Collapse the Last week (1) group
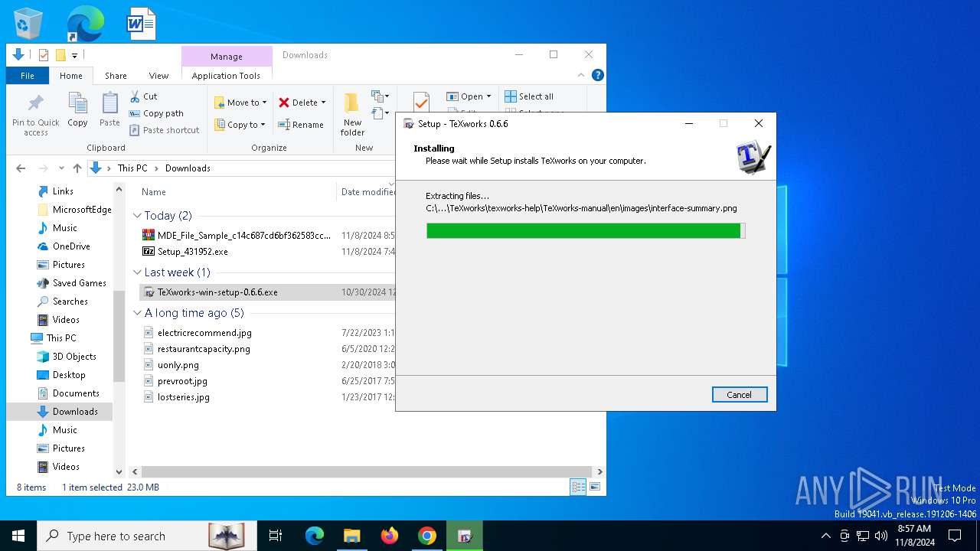Image resolution: width=980 pixels, height=551 pixels. pos(138,272)
